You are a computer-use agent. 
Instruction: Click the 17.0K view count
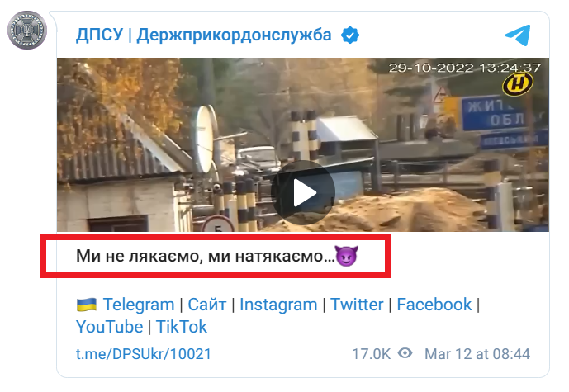371,354
